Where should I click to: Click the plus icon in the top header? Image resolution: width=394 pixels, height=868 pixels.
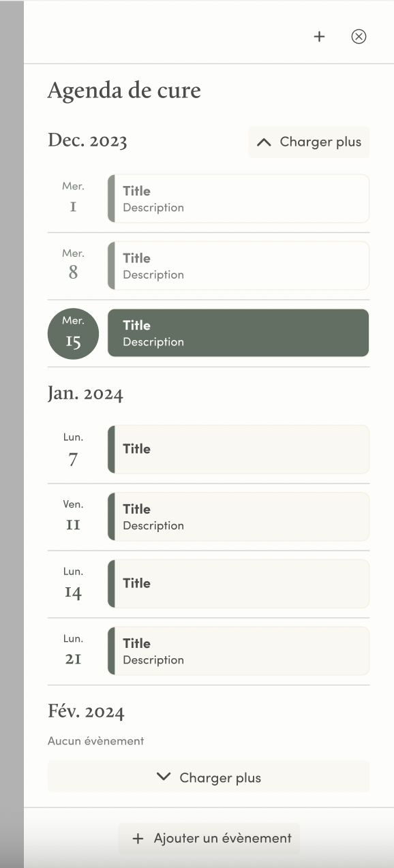(x=319, y=37)
